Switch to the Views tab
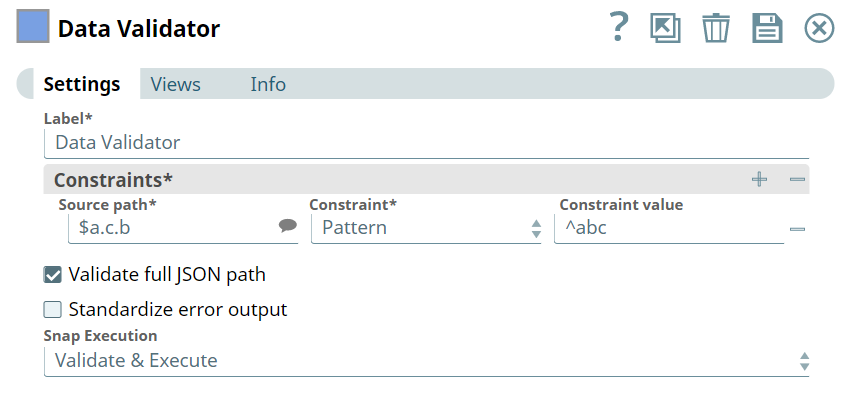The image size is (850, 406). click(175, 84)
